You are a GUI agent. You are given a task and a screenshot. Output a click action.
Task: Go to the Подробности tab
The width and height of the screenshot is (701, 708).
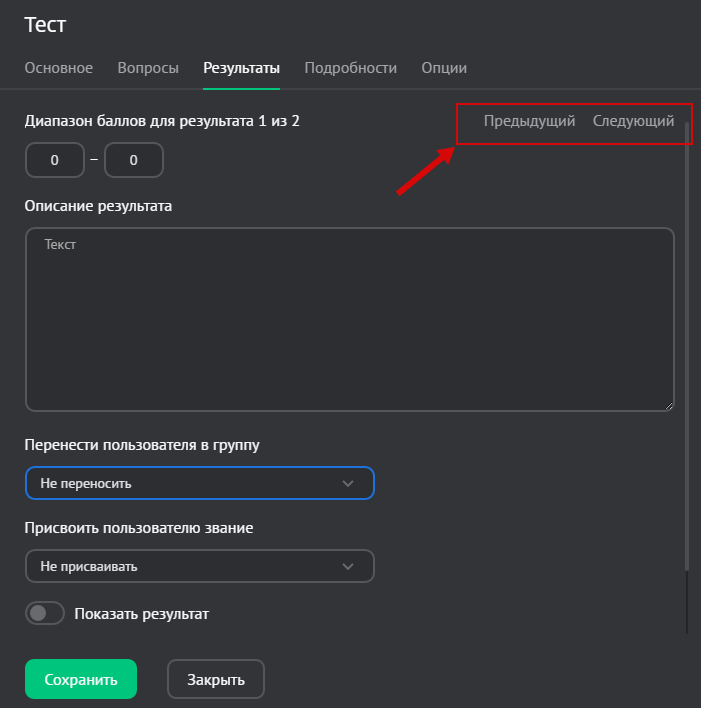[350, 68]
